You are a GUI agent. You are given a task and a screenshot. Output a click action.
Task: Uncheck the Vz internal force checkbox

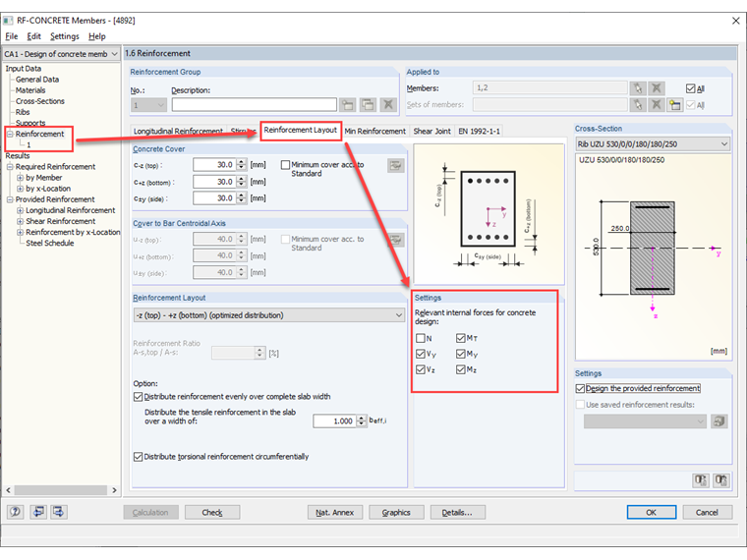[421, 369]
